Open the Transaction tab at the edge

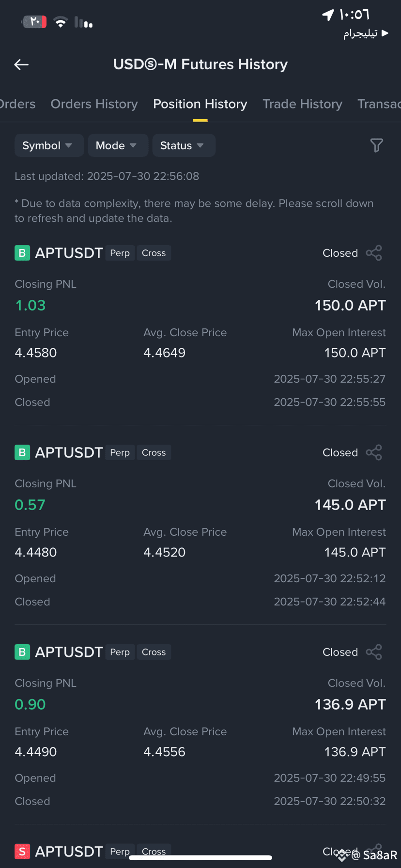click(x=379, y=104)
